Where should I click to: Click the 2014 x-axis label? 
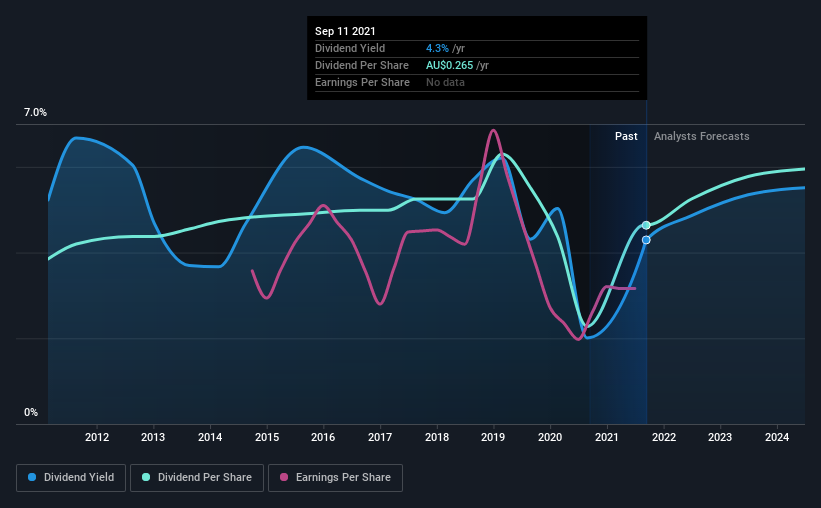210,437
